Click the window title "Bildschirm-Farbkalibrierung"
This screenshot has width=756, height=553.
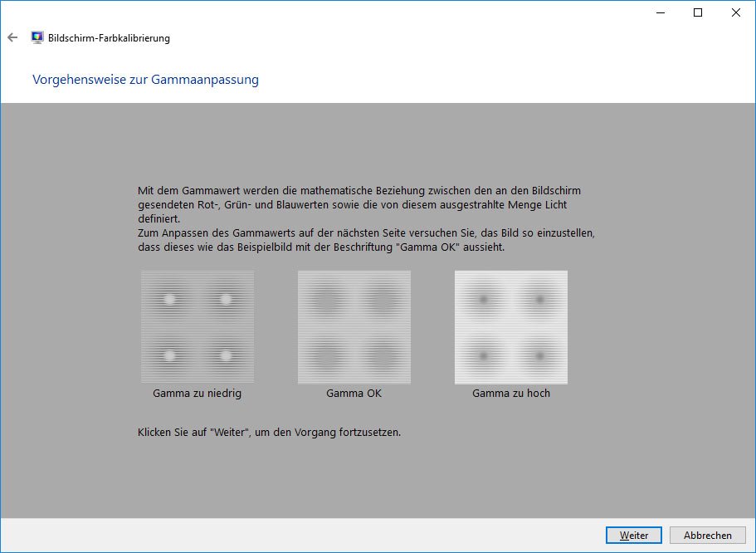109,38
